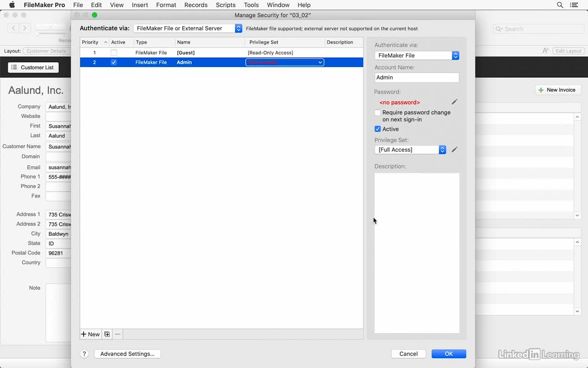Image resolution: width=588 pixels, height=368 pixels.
Task: Open the File menu
Action: [x=78, y=5]
